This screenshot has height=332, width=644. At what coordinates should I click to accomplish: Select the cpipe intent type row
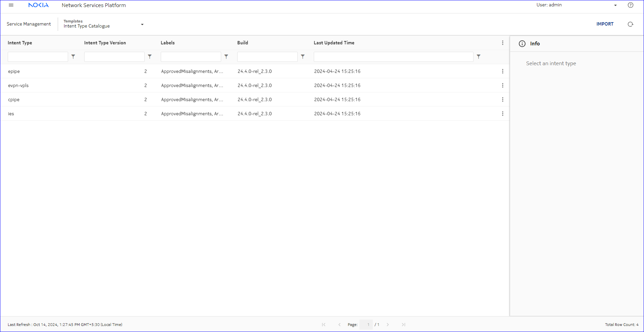[14, 99]
